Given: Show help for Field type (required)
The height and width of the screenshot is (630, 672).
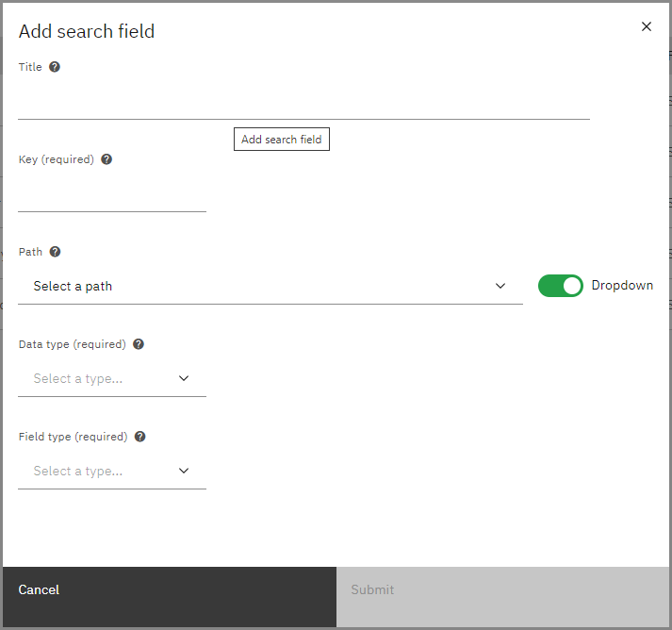Looking at the screenshot, I should coord(140,437).
